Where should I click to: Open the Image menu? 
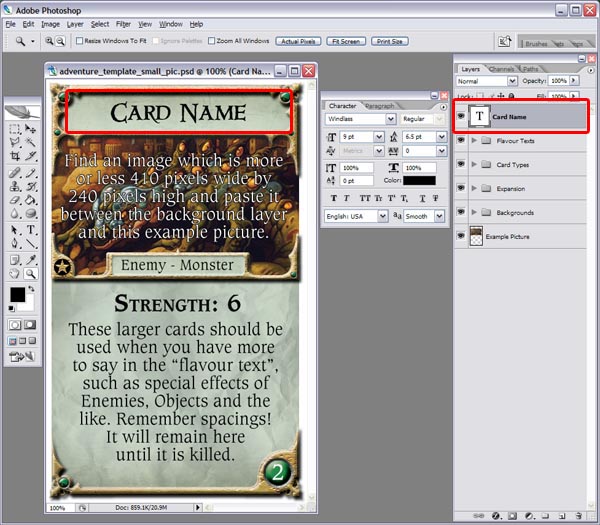[51, 24]
